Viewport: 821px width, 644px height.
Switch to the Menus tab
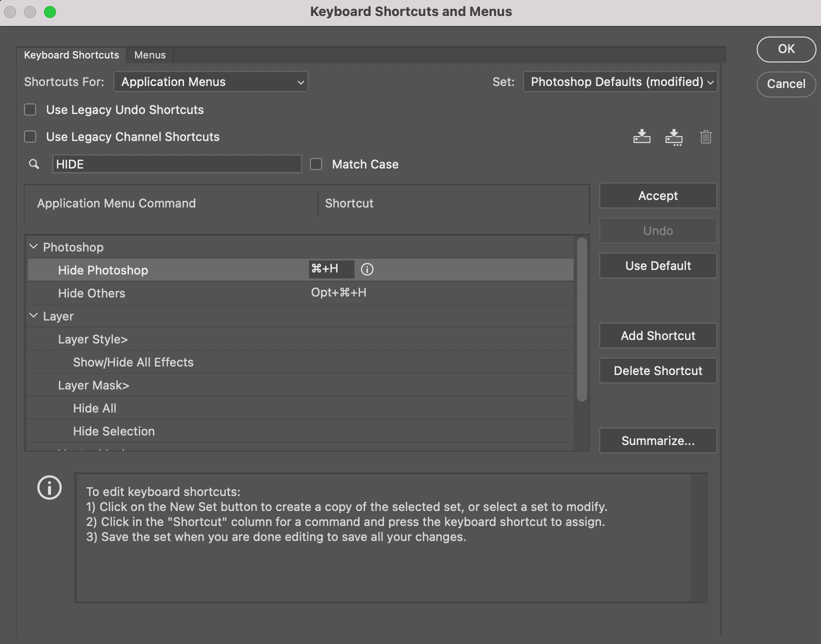[x=150, y=55]
